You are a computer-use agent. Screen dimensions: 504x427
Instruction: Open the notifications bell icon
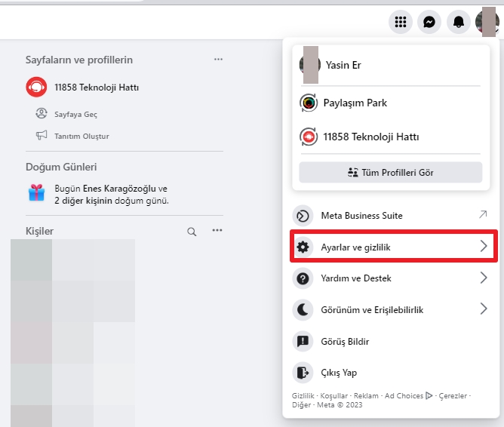[459, 22]
